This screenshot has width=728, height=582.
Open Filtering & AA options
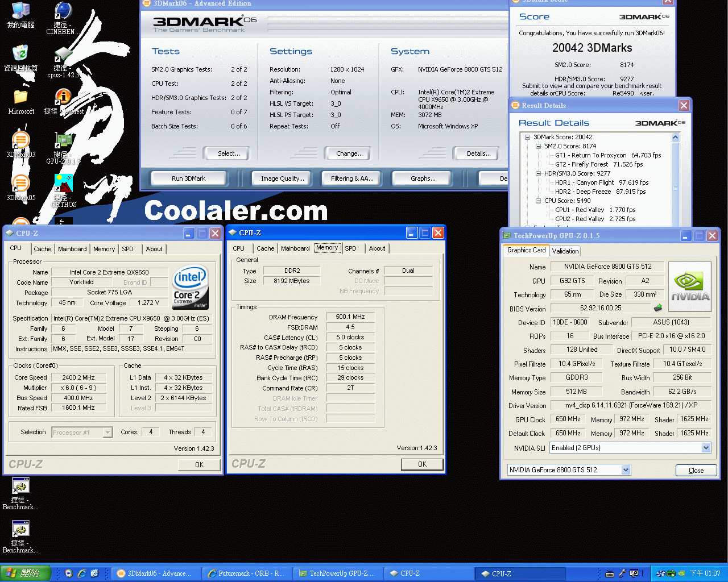[352, 178]
